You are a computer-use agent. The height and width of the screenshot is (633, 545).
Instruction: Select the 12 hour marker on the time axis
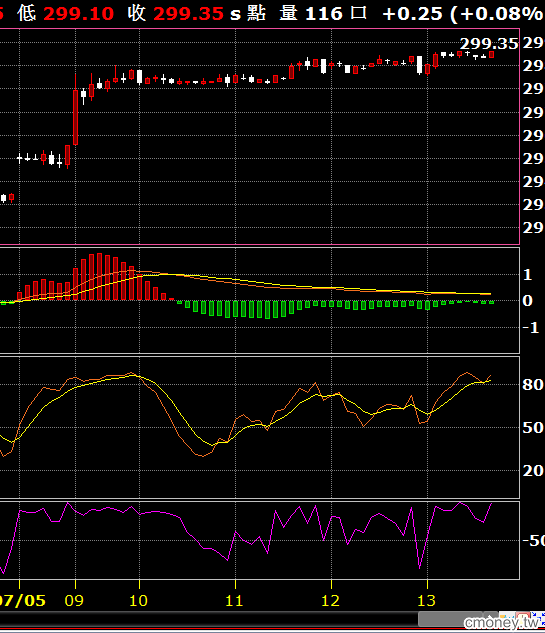point(331,601)
